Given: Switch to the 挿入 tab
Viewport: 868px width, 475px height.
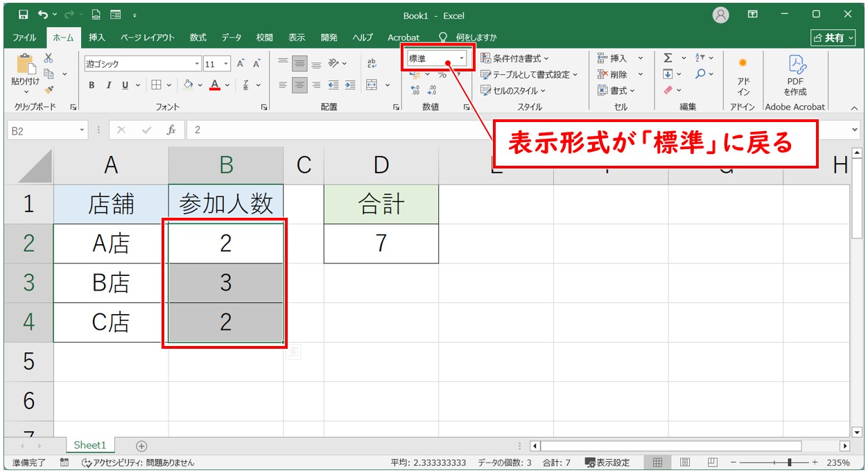Looking at the screenshot, I should 97,37.
